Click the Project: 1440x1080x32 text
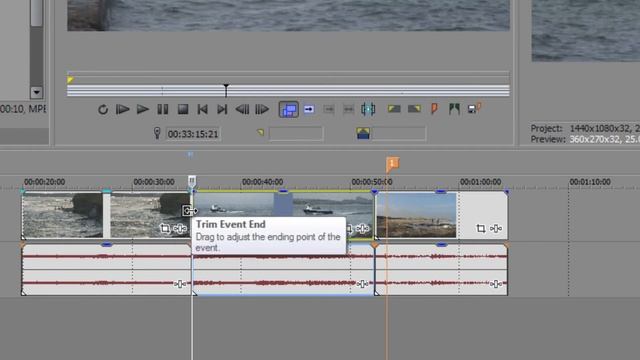 point(585,128)
